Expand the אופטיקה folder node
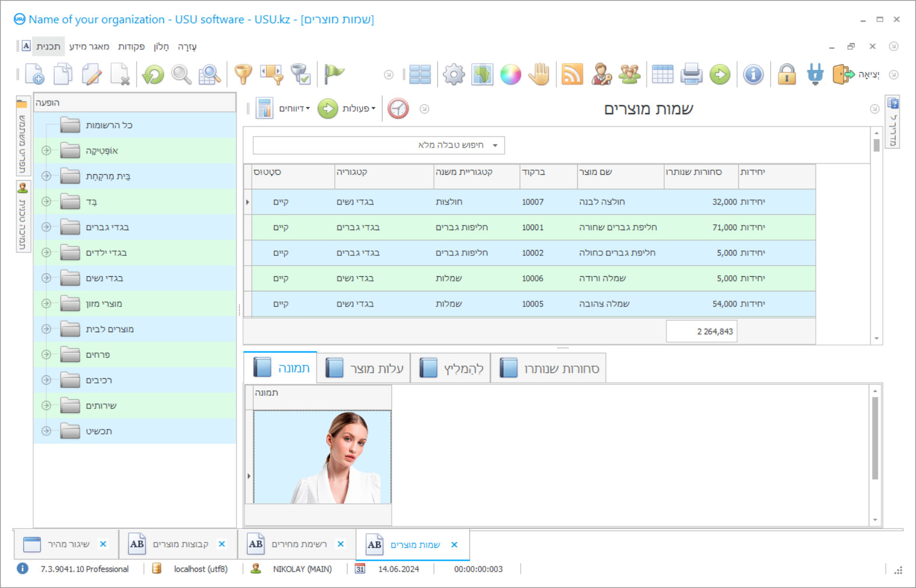Viewport: 916px width, 588px height. pos(47,150)
